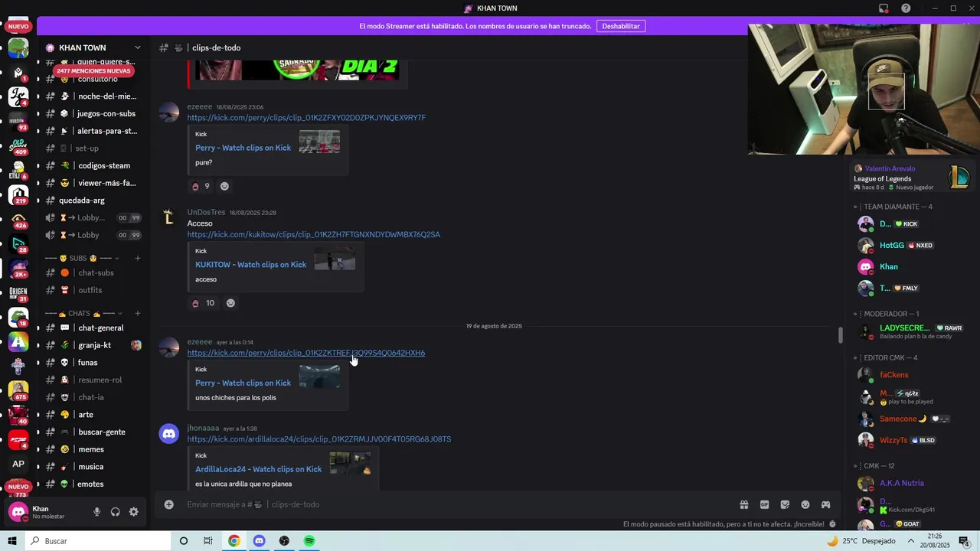The height and width of the screenshot is (551, 980).
Task: Add reaction to UnDosTres acceso message
Action: click(x=230, y=303)
